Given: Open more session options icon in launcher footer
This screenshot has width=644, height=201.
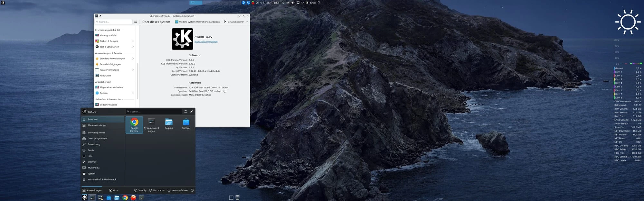Looking at the screenshot, I should (x=192, y=190).
